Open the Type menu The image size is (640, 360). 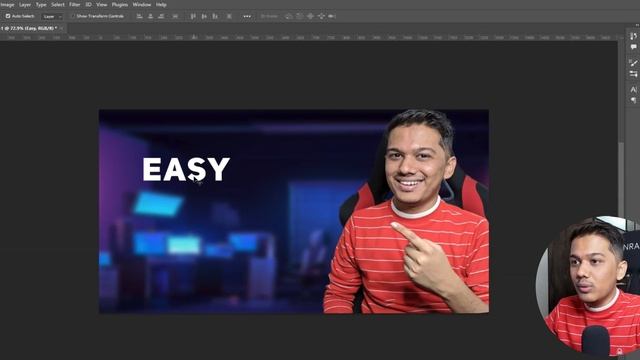point(41,4)
